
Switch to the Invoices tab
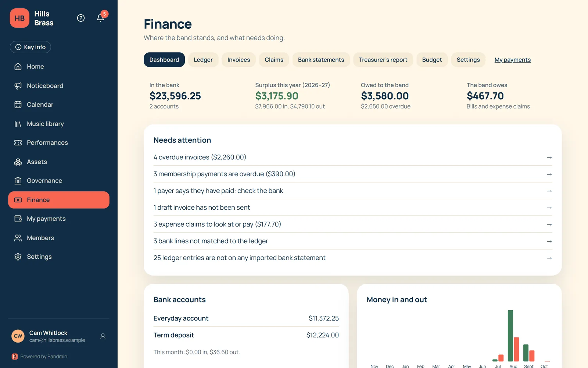point(239,60)
